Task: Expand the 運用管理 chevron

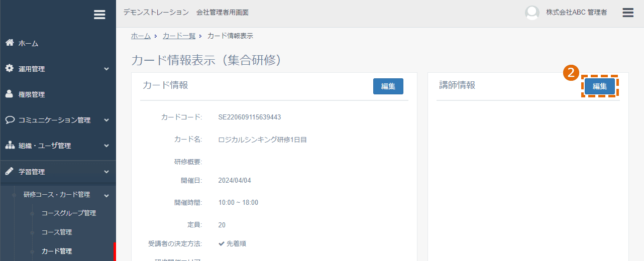Action: (x=106, y=69)
